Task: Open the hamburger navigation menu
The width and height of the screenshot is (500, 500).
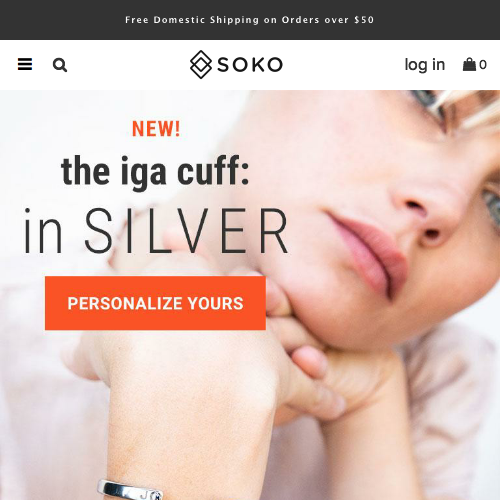Action: 25,64
